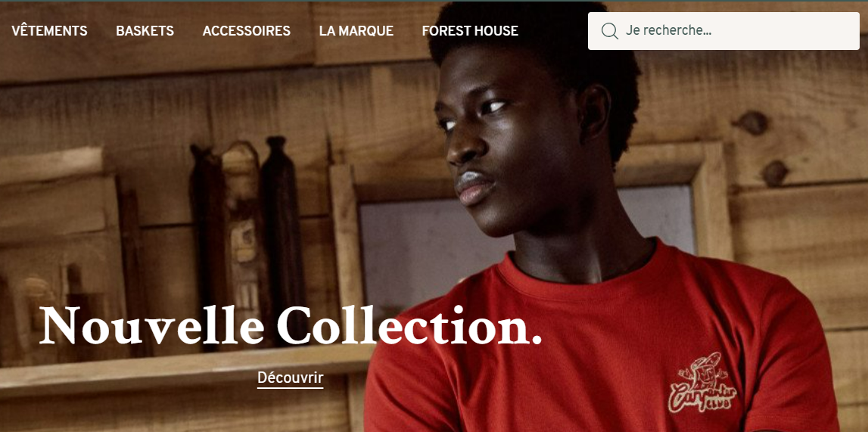Image resolution: width=868 pixels, height=432 pixels.
Task: Go to the LA MARQUE page
Action: (356, 31)
